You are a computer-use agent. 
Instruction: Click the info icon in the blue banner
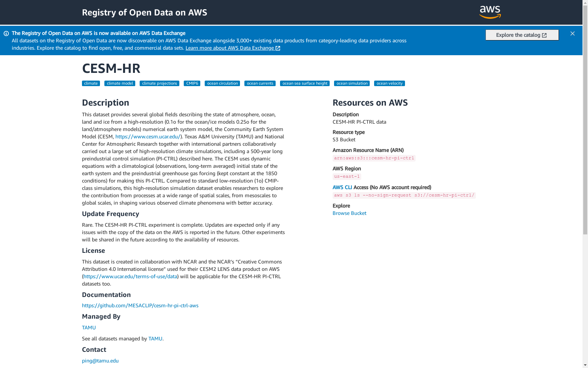pyautogui.click(x=6, y=33)
